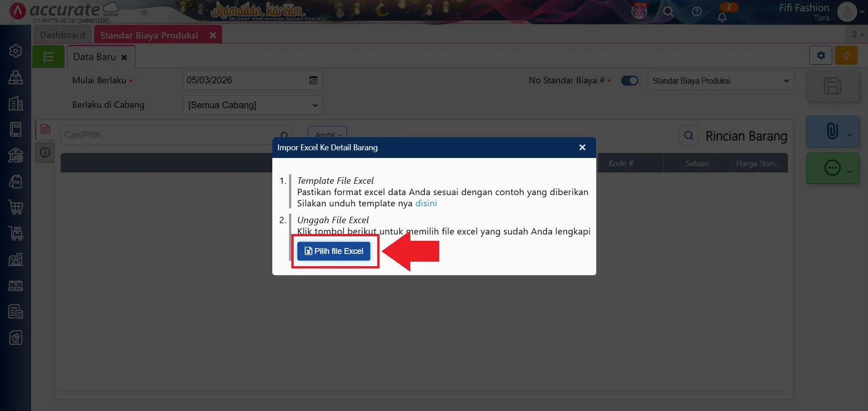The image size is (868, 411).
Task: Click the paperclip attachment icon
Action: [832, 131]
